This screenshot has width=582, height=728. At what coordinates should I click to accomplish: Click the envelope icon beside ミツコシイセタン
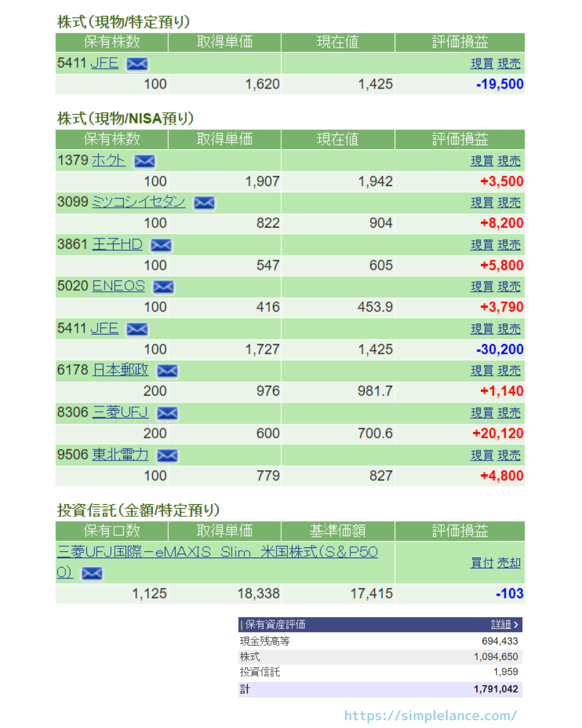tap(204, 203)
